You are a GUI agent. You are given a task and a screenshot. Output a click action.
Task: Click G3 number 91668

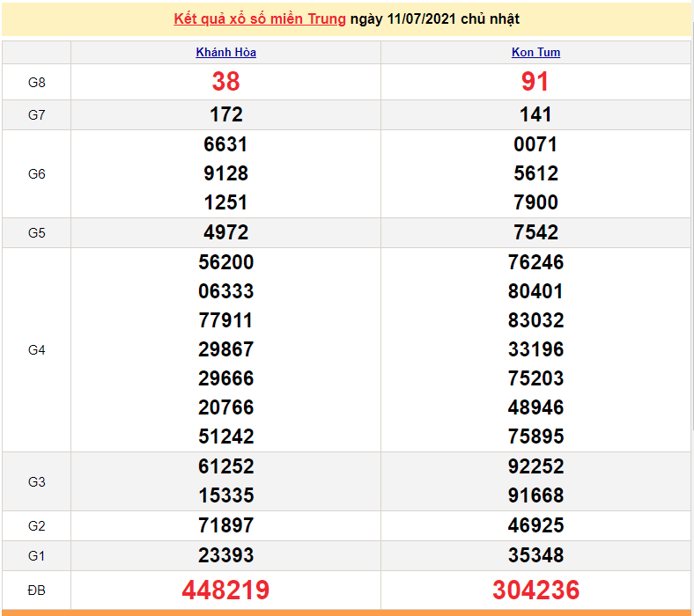point(535,495)
